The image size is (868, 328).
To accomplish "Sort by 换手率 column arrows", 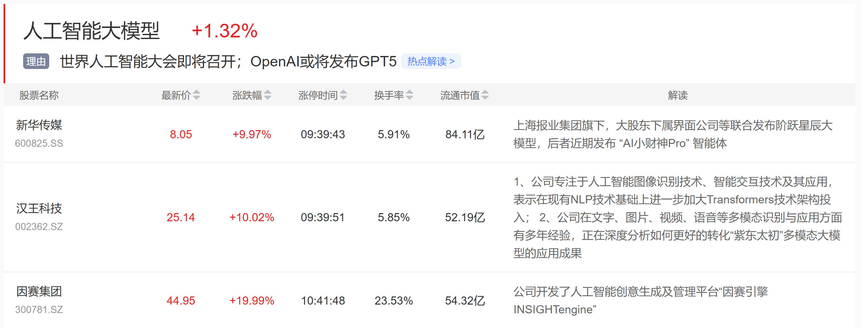I will click(x=409, y=95).
